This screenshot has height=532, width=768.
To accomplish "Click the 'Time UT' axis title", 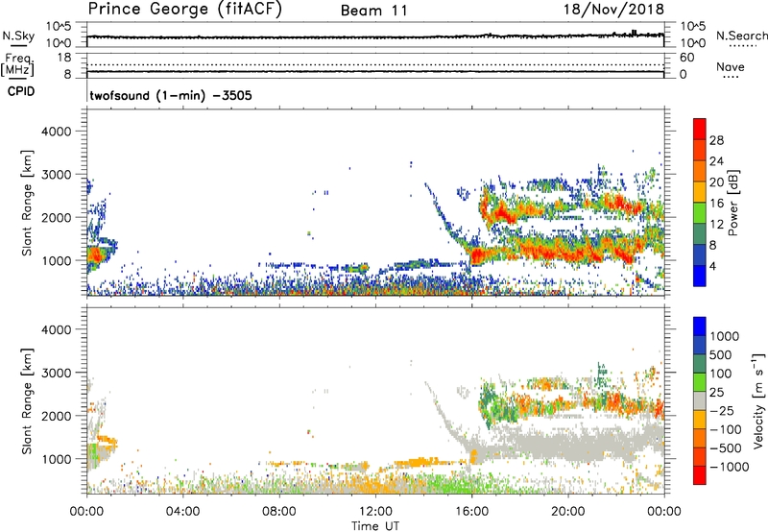I will [x=375, y=526].
